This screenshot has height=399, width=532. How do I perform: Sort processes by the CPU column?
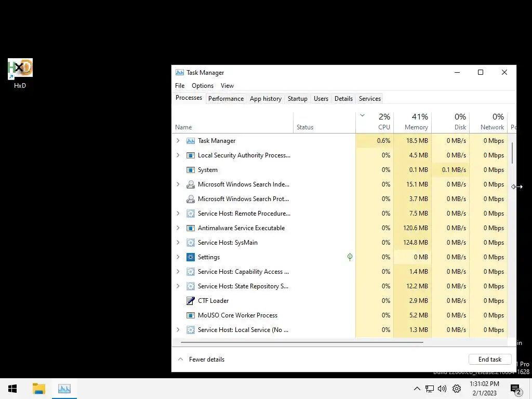pyautogui.click(x=375, y=123)
